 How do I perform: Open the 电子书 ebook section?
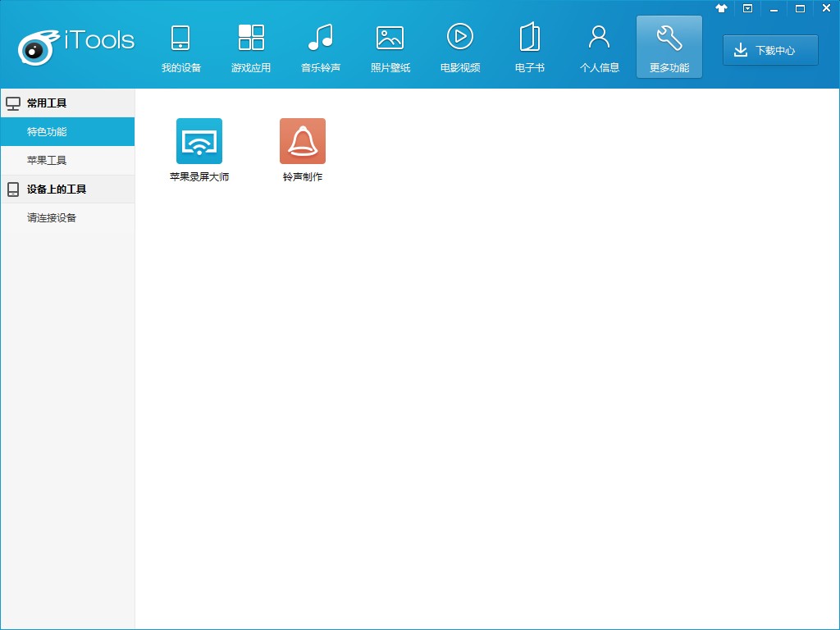[529, 48]
